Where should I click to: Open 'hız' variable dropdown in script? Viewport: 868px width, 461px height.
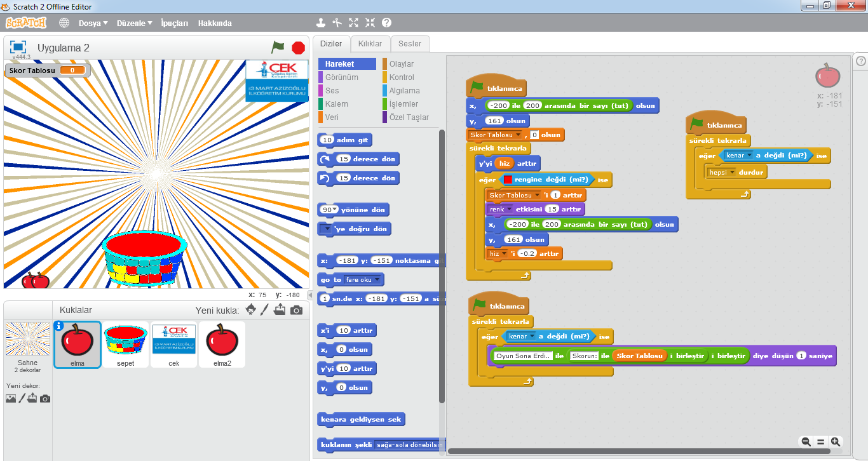click(498, 253)
